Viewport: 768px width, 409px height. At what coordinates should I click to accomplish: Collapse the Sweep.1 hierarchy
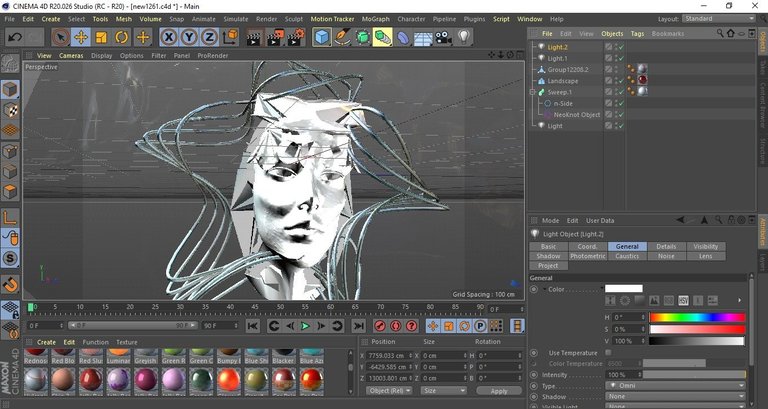[532, 92]
